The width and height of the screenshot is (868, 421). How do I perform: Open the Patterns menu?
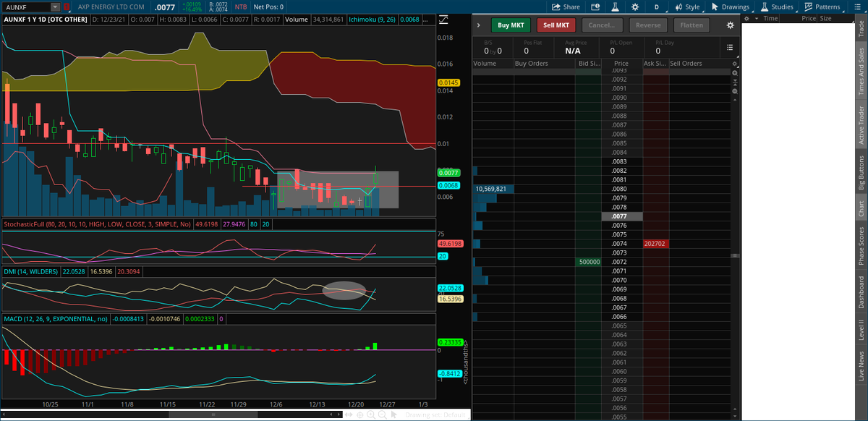click(822, 7)
